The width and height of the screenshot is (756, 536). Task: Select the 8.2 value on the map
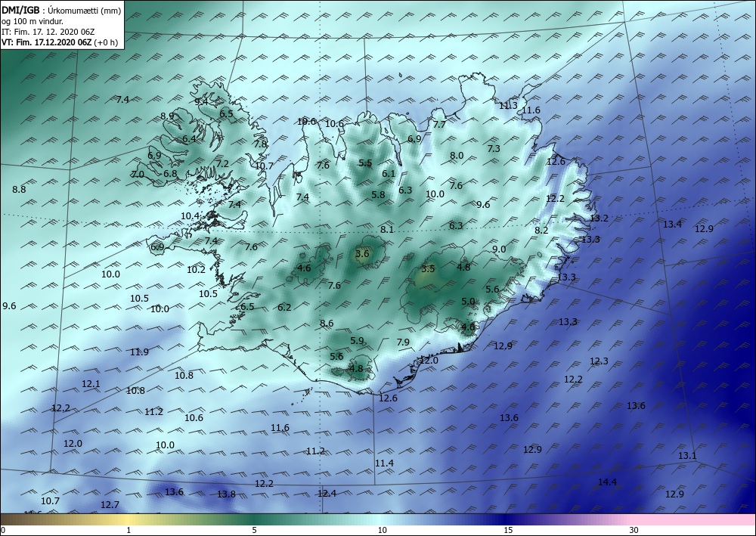[x=541, y=231]
